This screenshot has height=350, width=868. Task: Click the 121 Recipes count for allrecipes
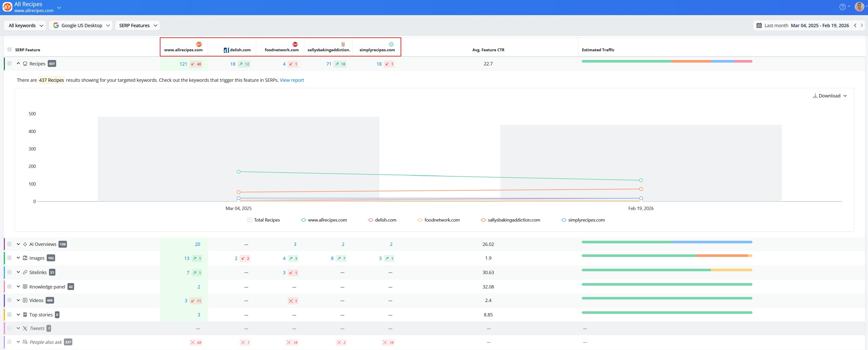click(183, 64)
